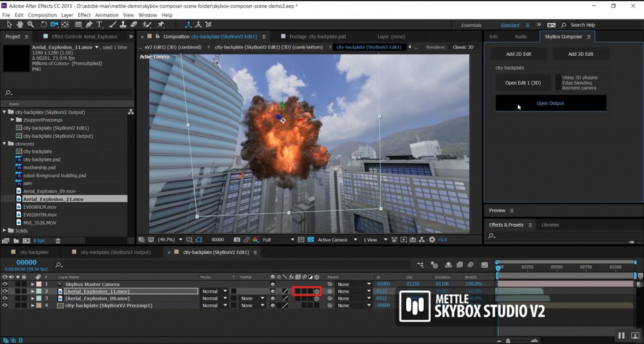Open the Animation menu
Image resolution: width=644 pixels, height=344 pixels.
(106, 14)
